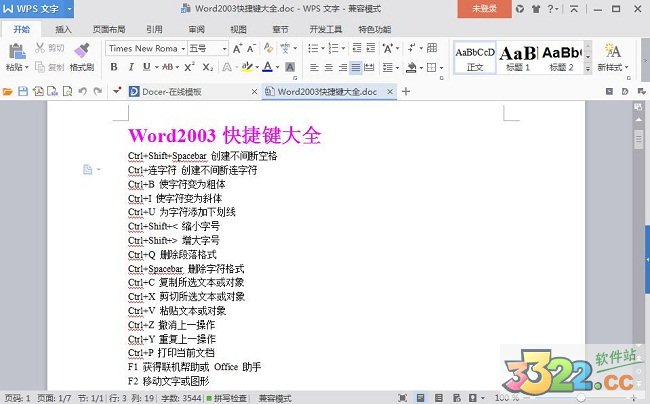Close the Docer-在线模板 tab

click(254, 92)
